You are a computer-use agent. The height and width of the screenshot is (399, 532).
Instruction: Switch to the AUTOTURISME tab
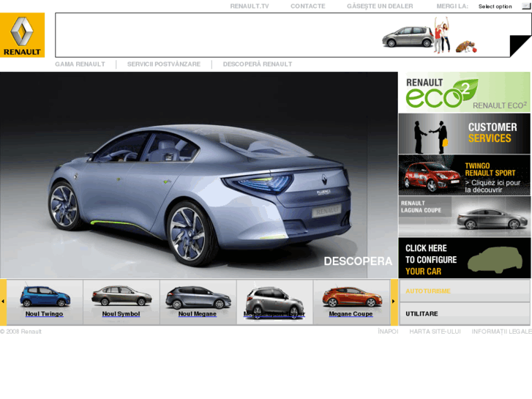coord(465,291)
